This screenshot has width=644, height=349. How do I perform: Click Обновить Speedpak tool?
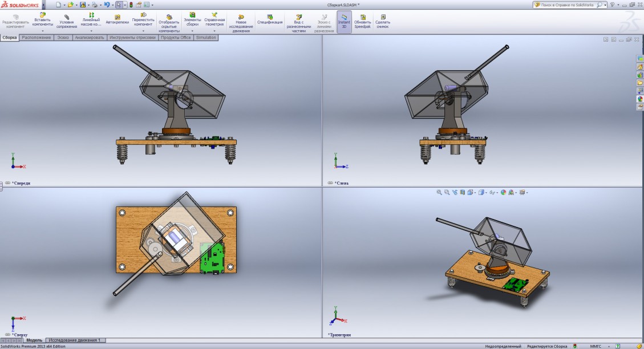tap(363, 22)
